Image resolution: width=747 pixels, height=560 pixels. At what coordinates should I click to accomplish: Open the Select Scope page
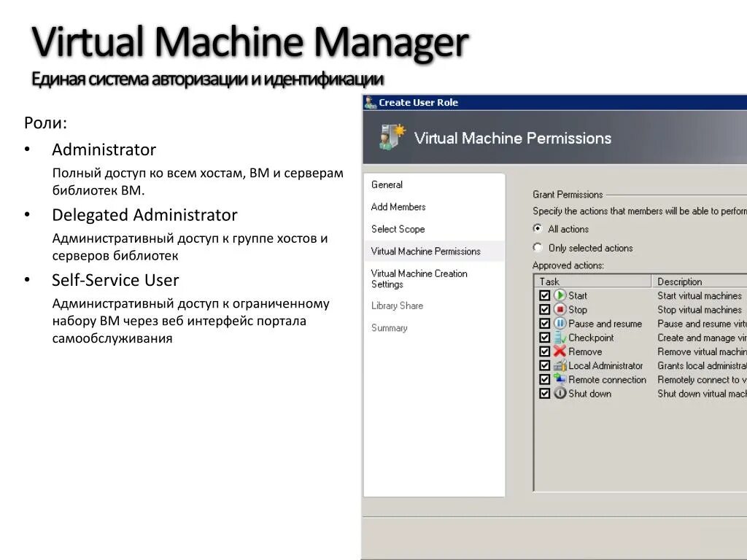pos(398,229)
